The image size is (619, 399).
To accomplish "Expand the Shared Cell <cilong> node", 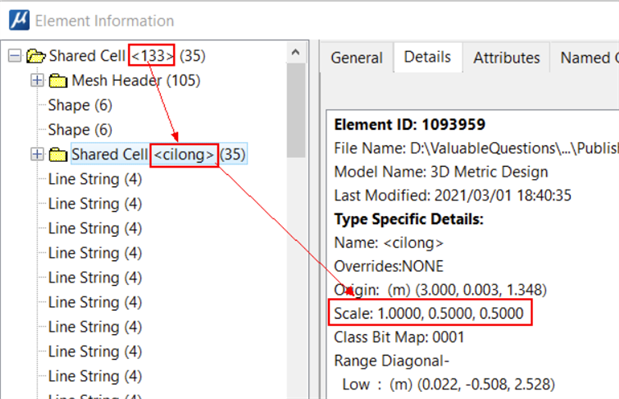I will (37, 154).
